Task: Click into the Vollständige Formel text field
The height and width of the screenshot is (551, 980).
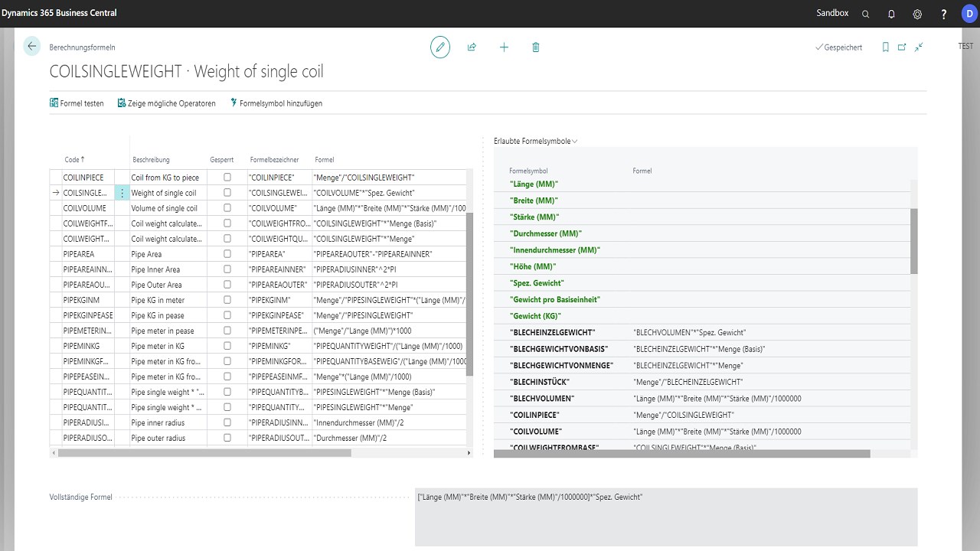Action: pos(665,517)
